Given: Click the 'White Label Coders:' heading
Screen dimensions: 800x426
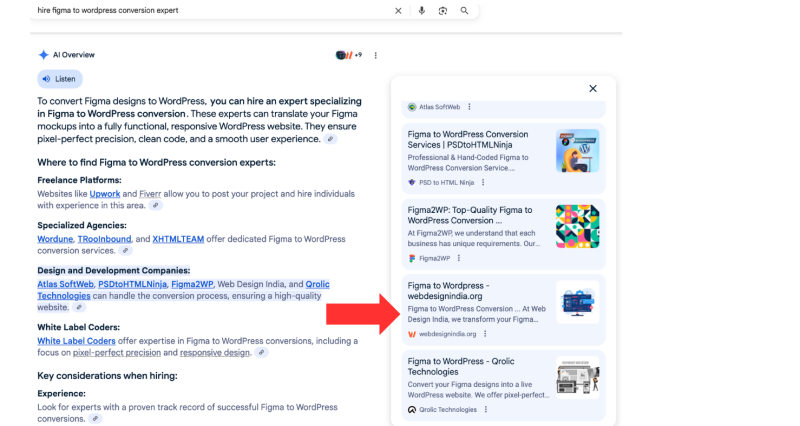Looking at the screenshot, I should (x=78, y=327).
